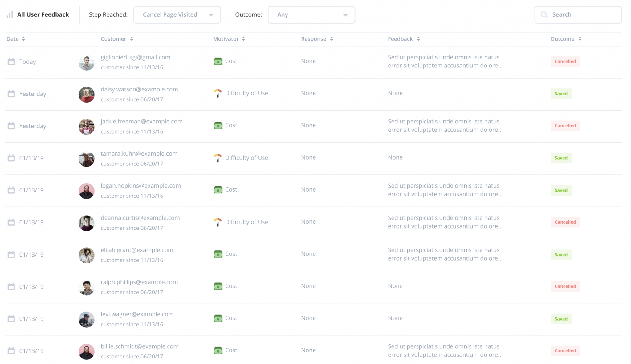The width and height of the screenshot is (631, 364).
Task: Click avatar of ralph.phillips
Action: (87, 288)
